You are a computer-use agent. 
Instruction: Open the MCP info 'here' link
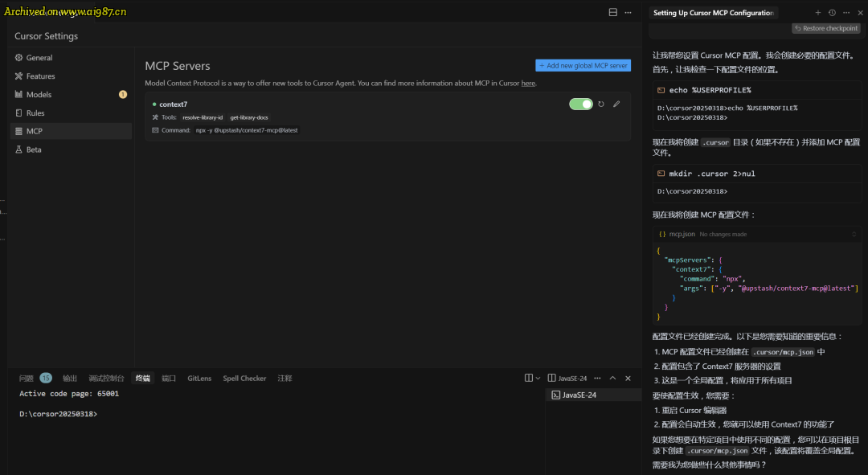pos(528,83)
